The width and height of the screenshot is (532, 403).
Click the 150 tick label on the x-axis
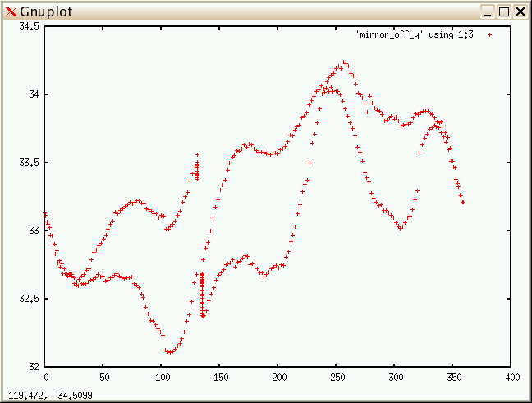pos(220,378)
